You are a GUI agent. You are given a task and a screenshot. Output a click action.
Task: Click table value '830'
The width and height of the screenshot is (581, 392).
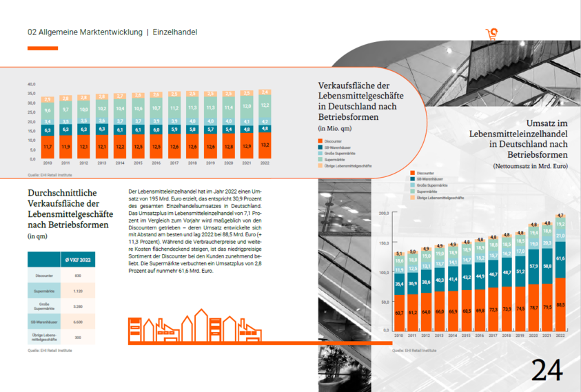tap(78, 276)
